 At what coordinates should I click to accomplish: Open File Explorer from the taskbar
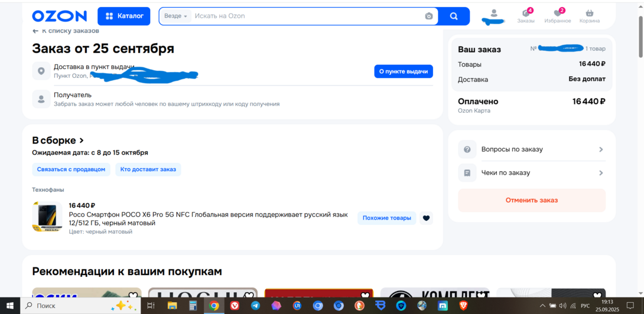tap(172, 306)
